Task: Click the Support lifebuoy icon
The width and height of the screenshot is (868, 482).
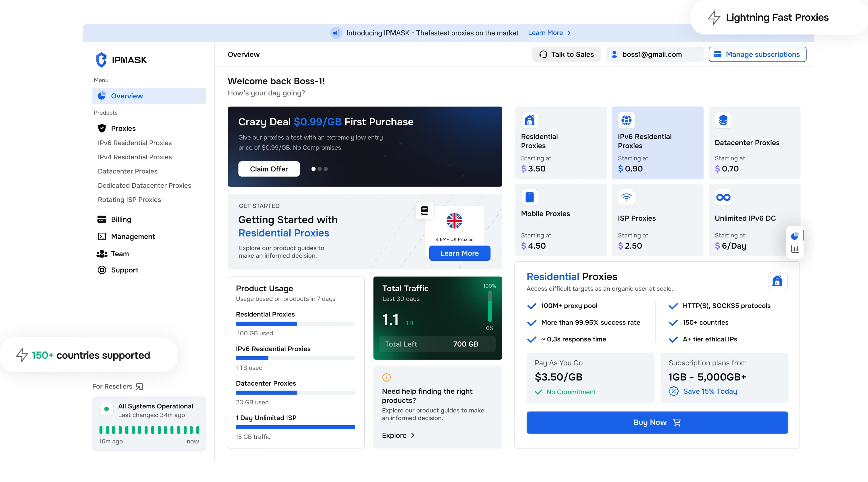Action: click(102, 270)
